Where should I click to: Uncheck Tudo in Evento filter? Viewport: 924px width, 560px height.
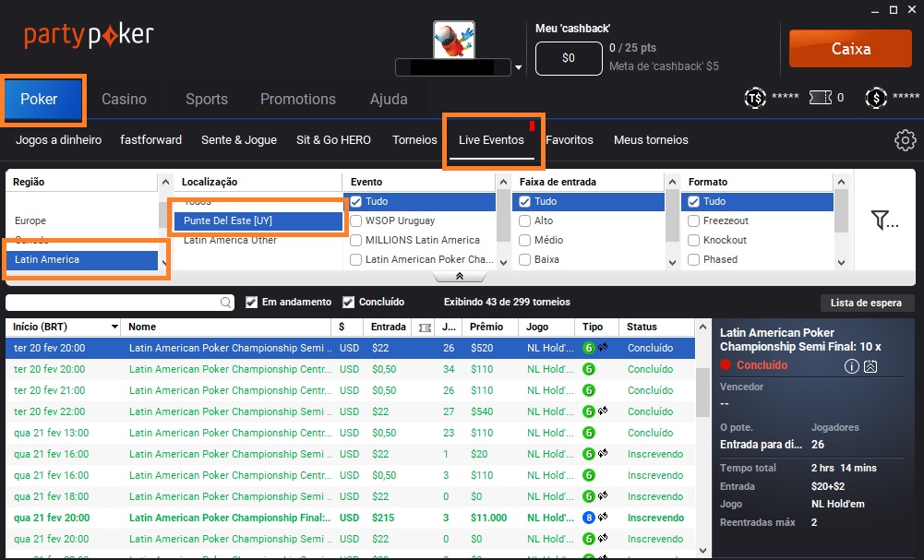356,201
